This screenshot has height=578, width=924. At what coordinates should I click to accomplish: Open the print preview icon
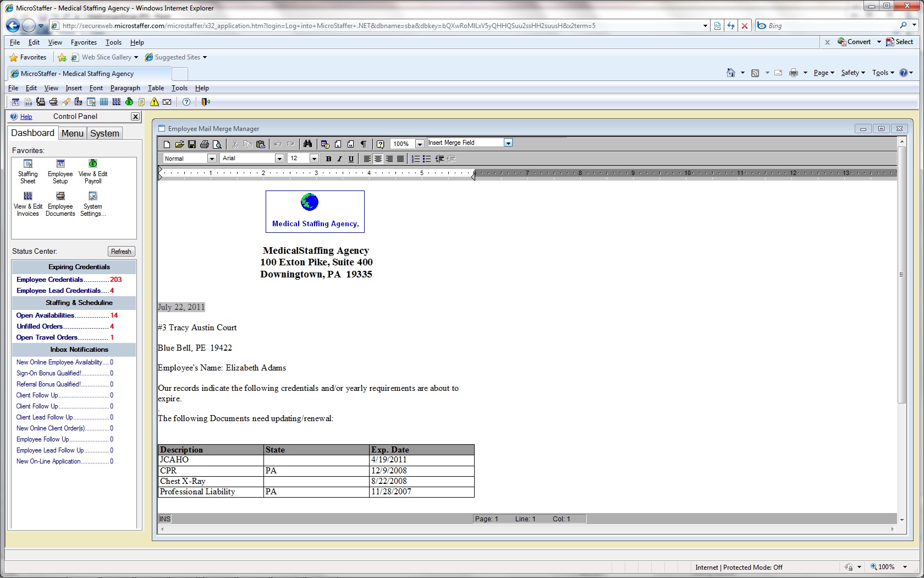click(217, 144)
